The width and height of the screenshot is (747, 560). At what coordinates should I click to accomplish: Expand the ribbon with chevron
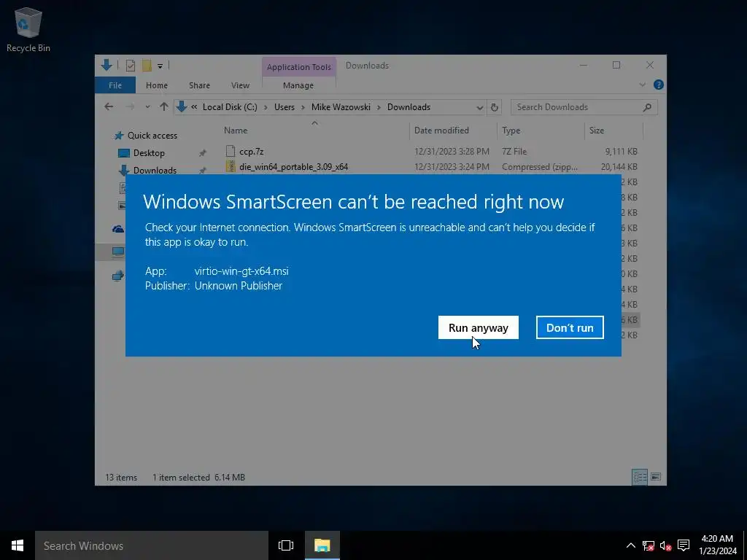[642, 85]
